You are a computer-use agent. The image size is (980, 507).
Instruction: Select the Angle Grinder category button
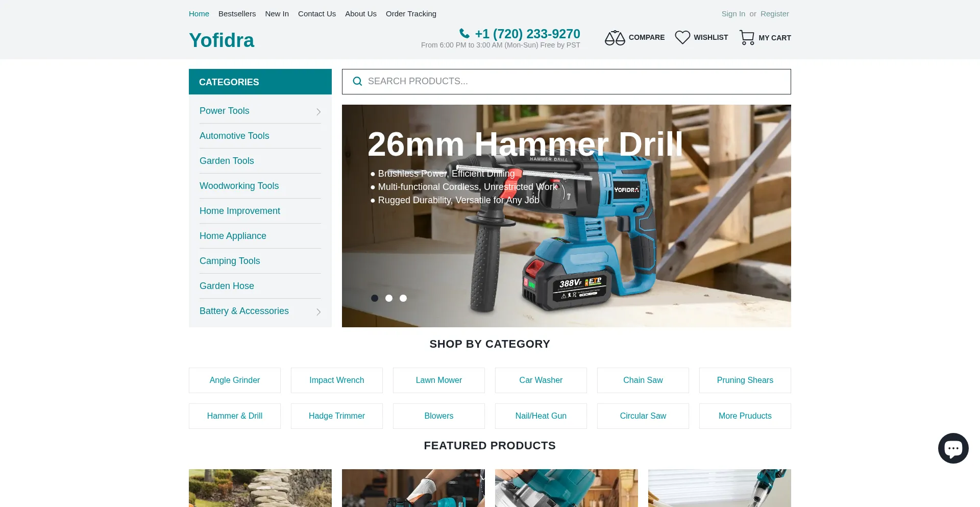235,380
